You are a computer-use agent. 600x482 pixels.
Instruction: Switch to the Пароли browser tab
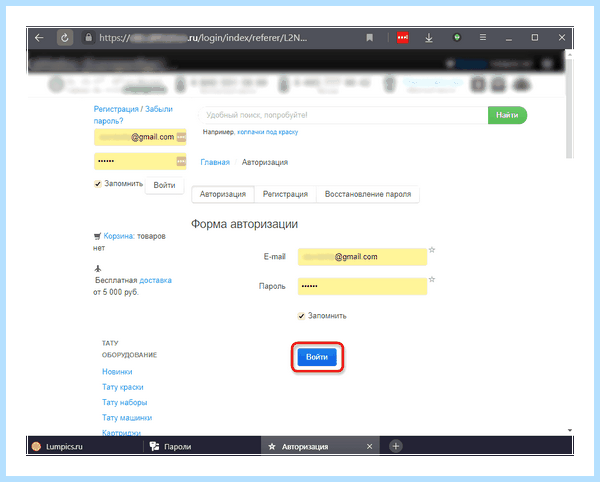pos(202,446)
